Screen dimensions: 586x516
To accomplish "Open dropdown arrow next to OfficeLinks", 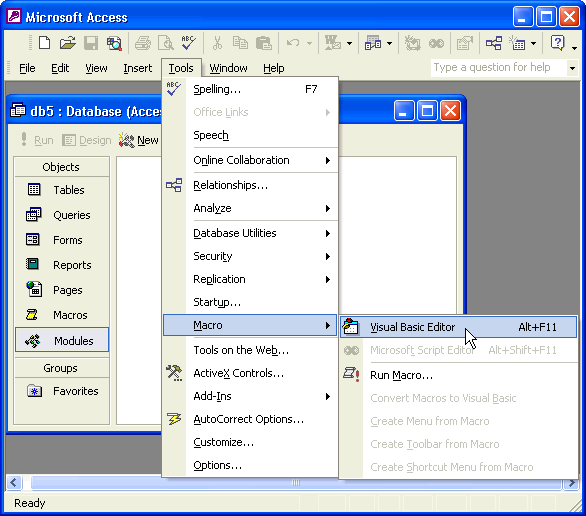I will [x=349, y=43].
